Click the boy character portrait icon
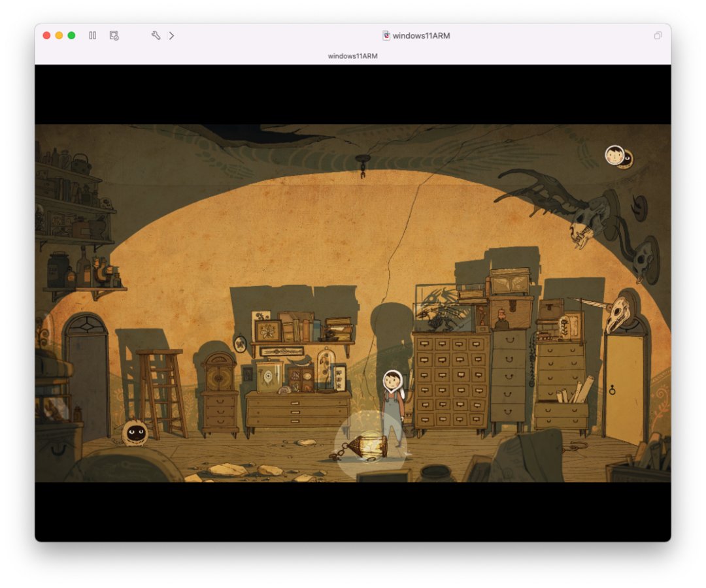This screenshot has width=706, height=588. (614, 155)
